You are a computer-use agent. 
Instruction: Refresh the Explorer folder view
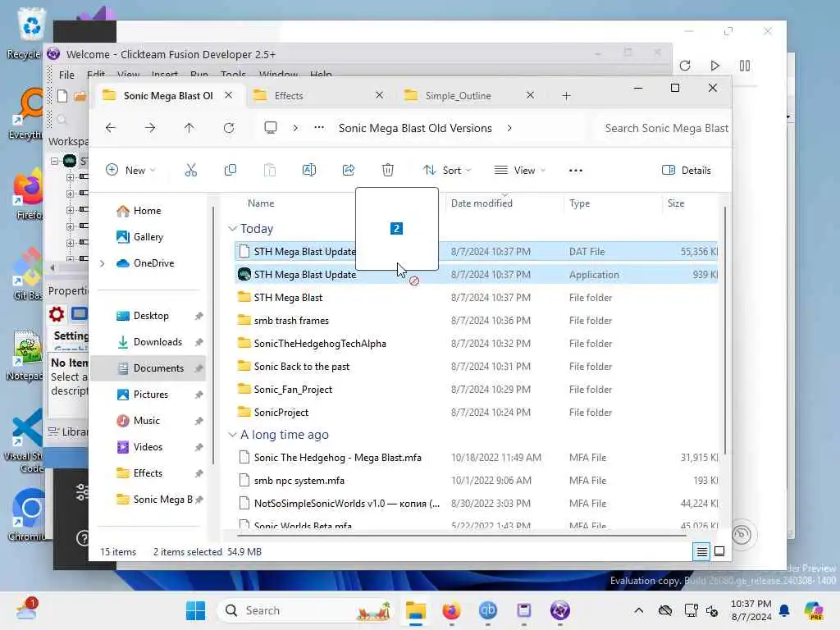coord(229,128)
